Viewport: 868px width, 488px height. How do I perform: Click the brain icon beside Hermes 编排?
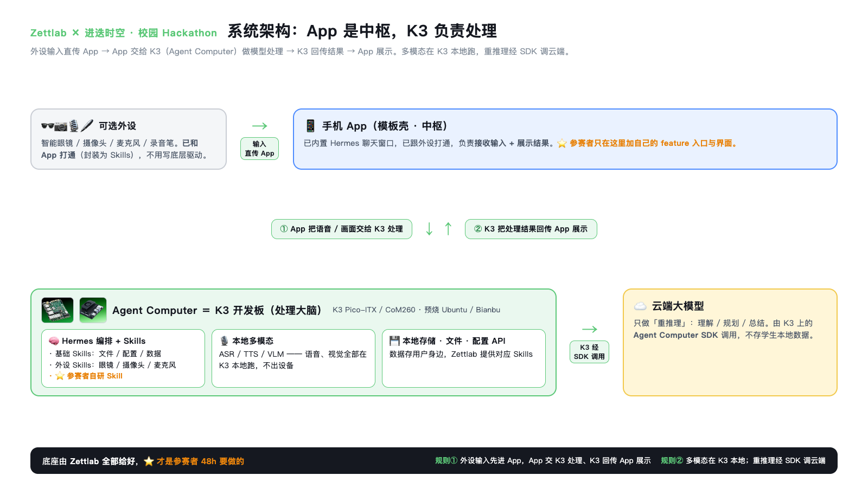pos(54,341)
